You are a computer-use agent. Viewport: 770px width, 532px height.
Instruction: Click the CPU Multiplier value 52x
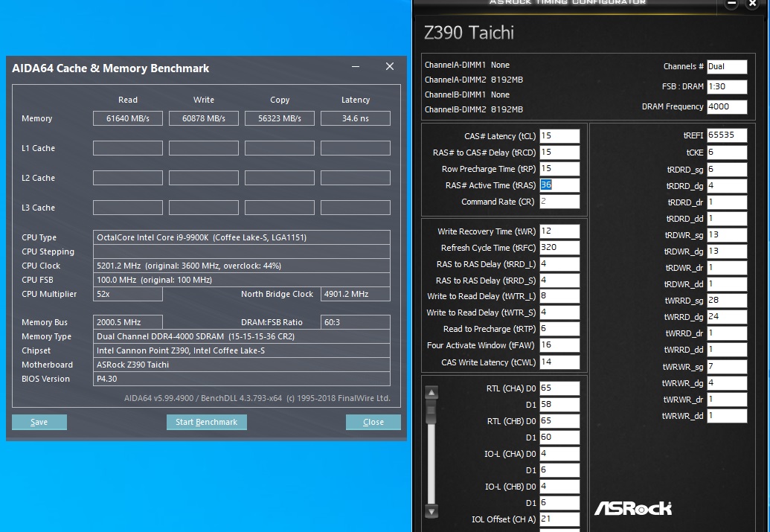coord(128,294)
